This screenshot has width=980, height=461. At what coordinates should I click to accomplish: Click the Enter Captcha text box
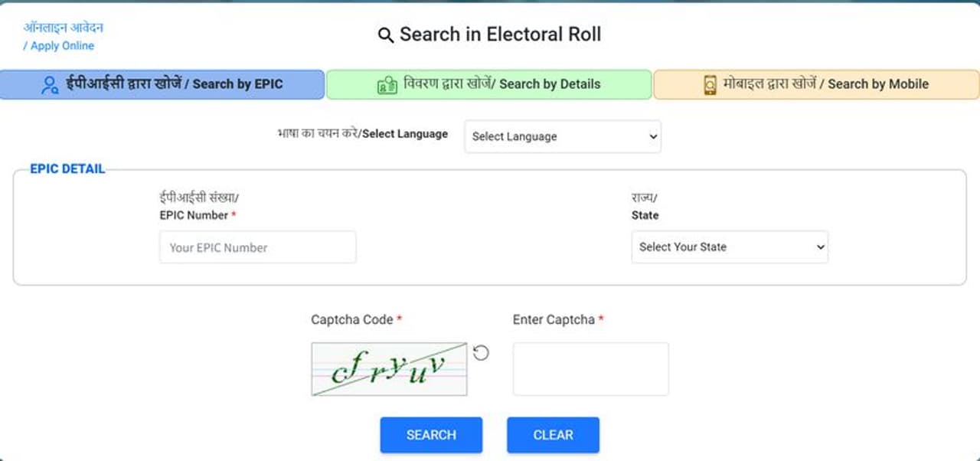pos(590,369)
